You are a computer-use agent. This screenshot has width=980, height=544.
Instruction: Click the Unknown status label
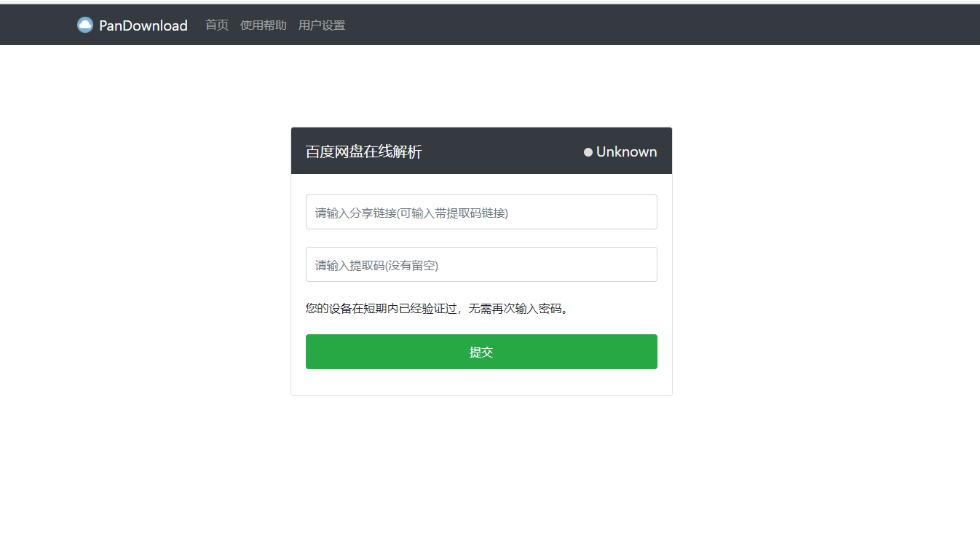click(626, 152)
